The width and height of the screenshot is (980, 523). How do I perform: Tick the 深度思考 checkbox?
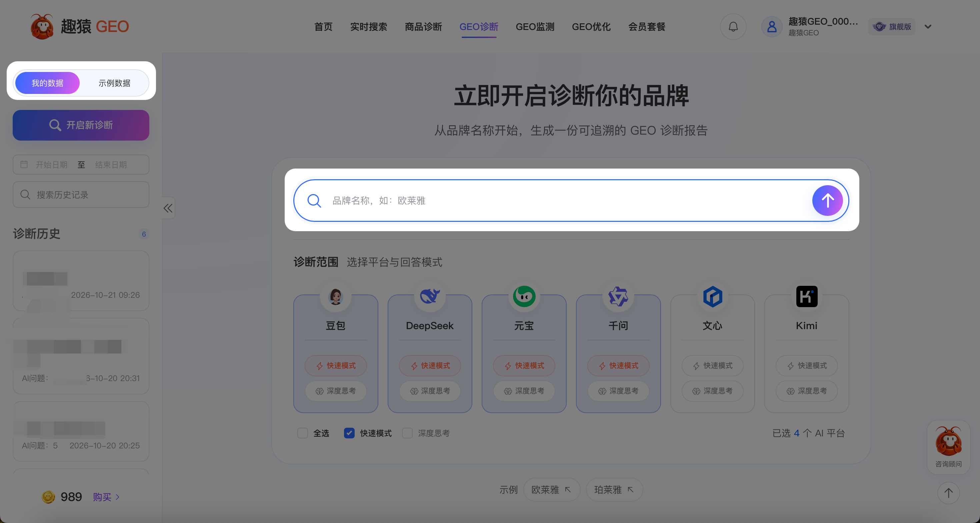coord(407,433)
